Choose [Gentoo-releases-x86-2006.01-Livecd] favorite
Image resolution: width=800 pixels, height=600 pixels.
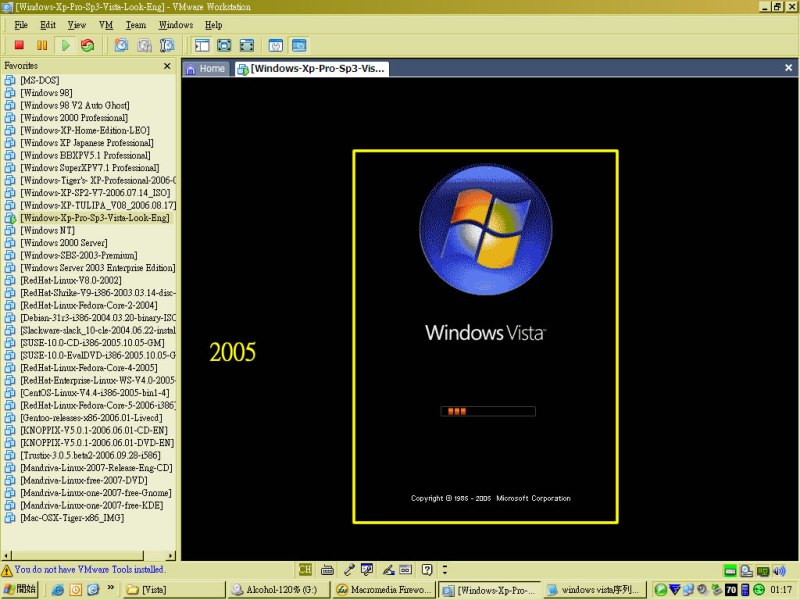91,418
